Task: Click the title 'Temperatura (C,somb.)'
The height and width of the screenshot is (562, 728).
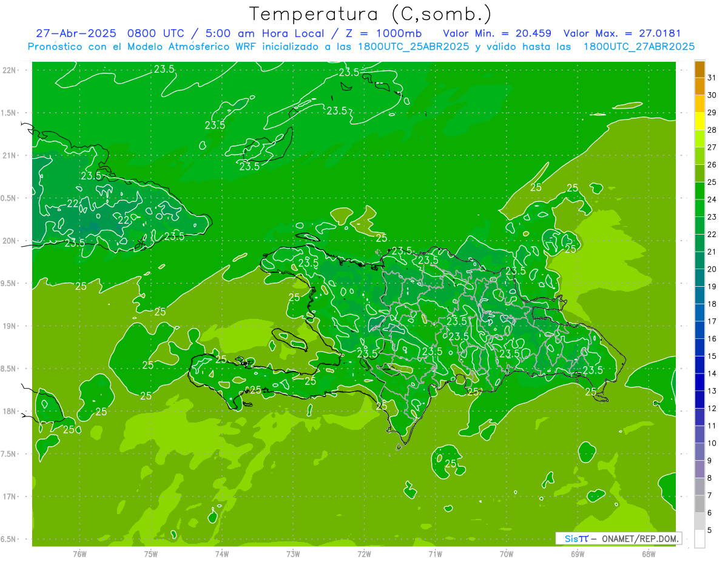Action: tap(371, 14)
